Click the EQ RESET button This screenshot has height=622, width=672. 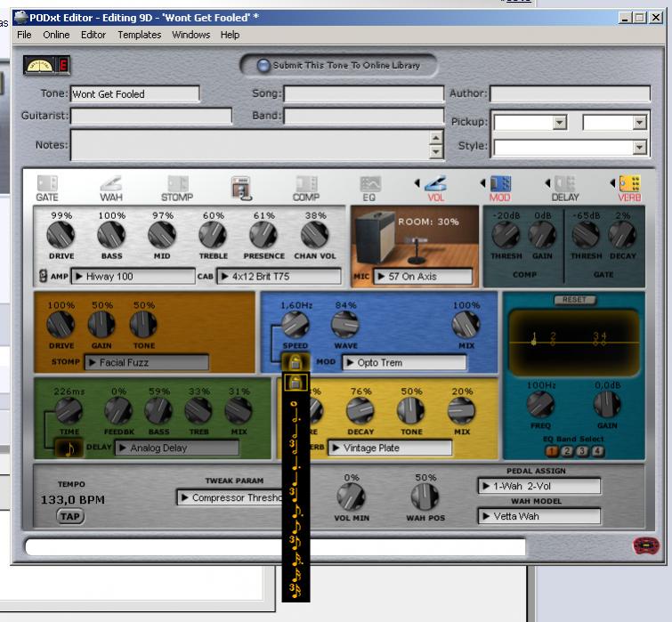(x=574, y=300)
